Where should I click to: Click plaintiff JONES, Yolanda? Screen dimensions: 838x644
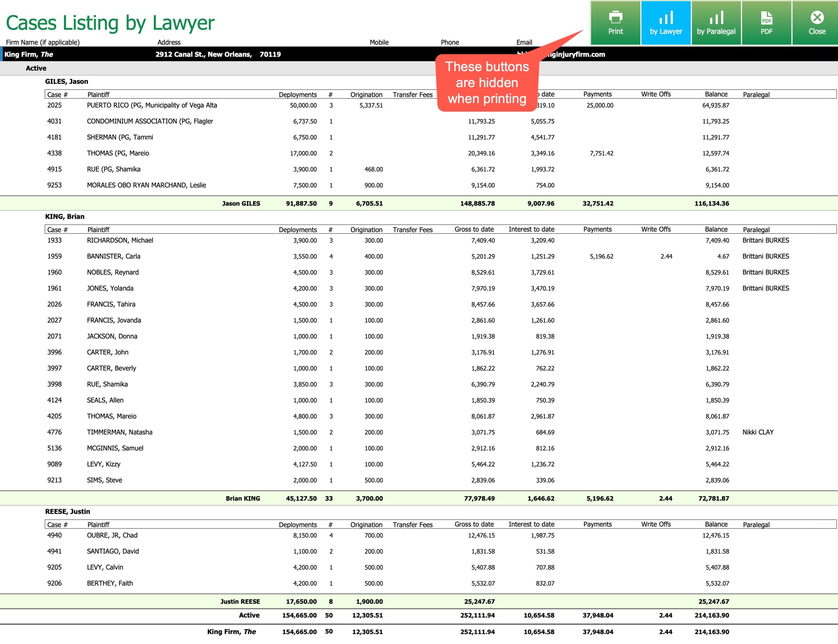[x=110, y=288]
